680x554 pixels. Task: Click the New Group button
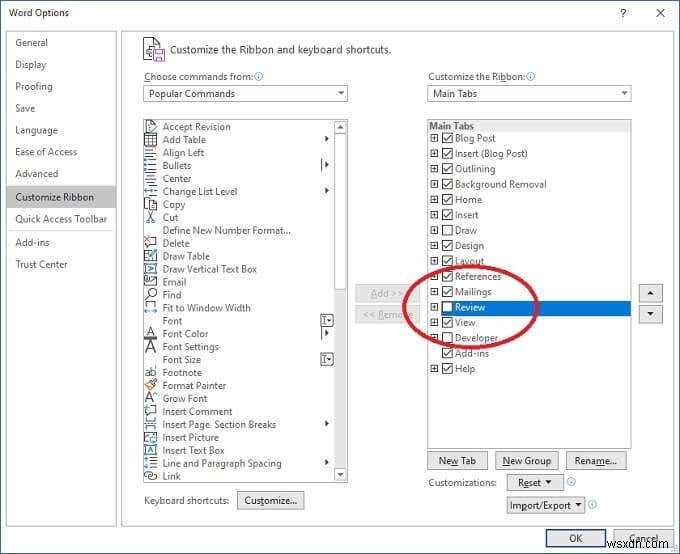(x=526, y=461)
